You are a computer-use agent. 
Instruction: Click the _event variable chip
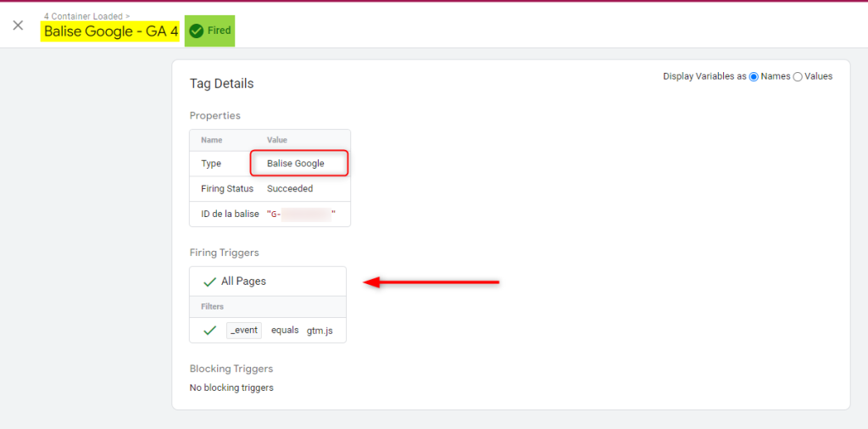click(x=244, y=331)
